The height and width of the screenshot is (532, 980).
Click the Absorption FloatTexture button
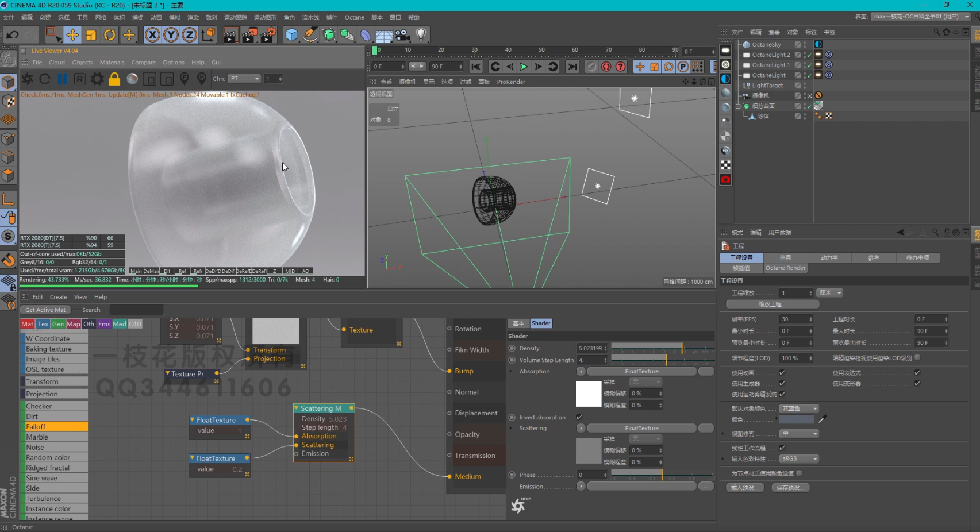[x=641, y=372]
